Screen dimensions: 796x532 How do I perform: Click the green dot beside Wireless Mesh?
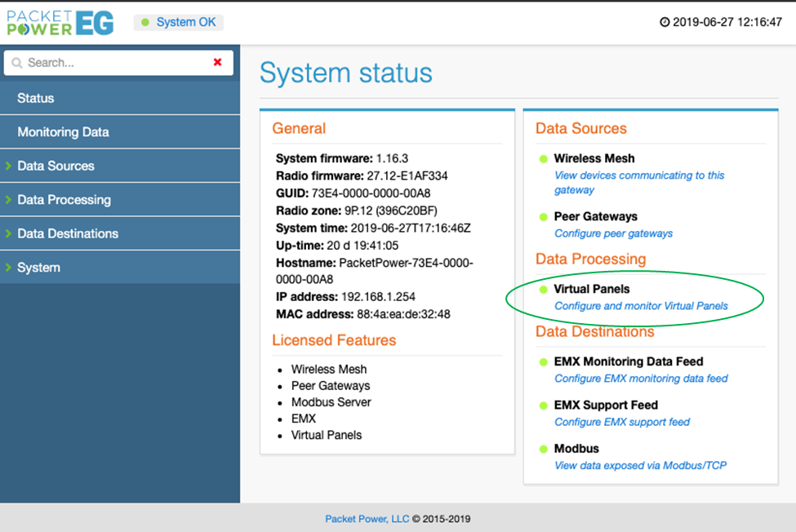point(544,159)
